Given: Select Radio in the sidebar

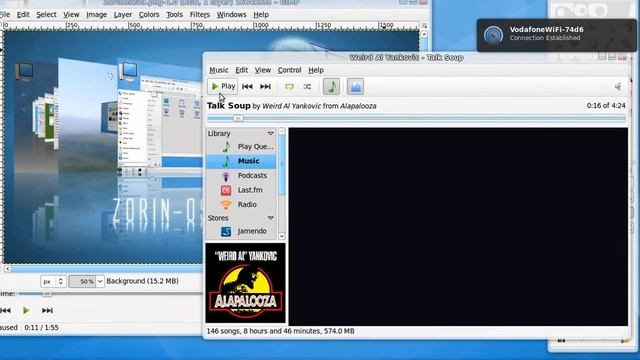Looking at the screenshot, I should pyautogui.click(x=241, y=204).
